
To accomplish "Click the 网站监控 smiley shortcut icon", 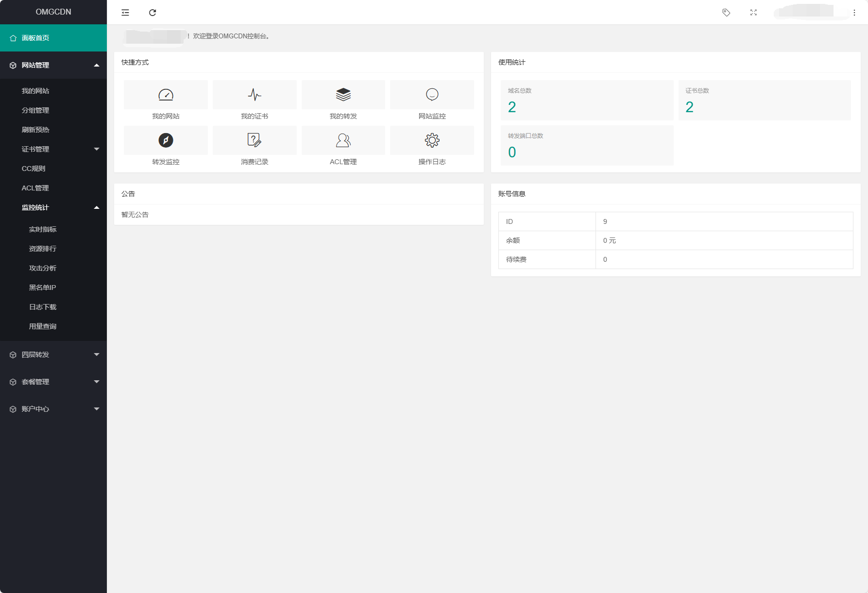I will [x=432, y=95].
